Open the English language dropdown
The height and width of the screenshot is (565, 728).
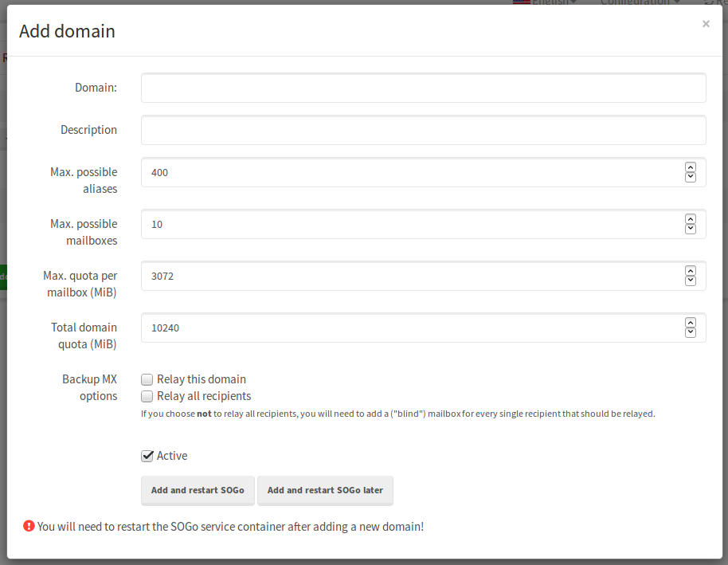[548, 2]
